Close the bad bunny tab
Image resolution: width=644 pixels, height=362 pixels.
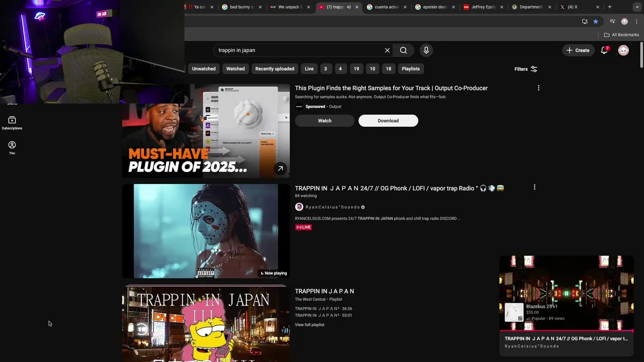coord(260,7)
